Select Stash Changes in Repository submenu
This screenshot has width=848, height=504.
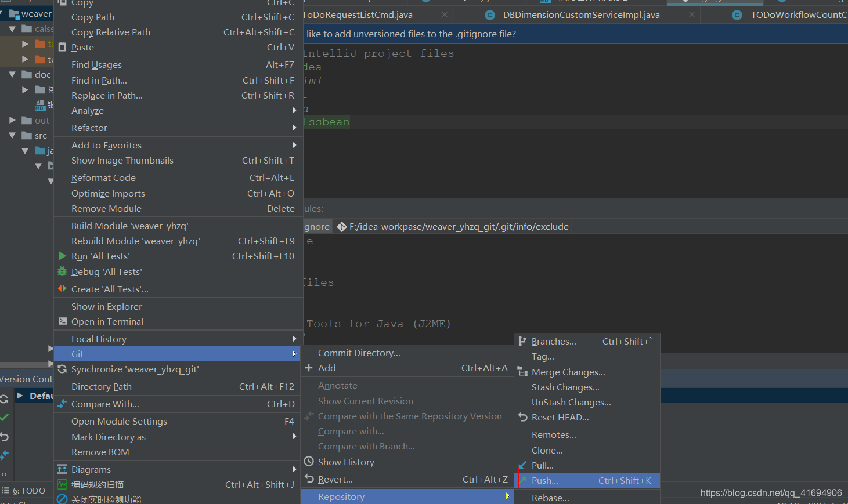click(587, 387)
